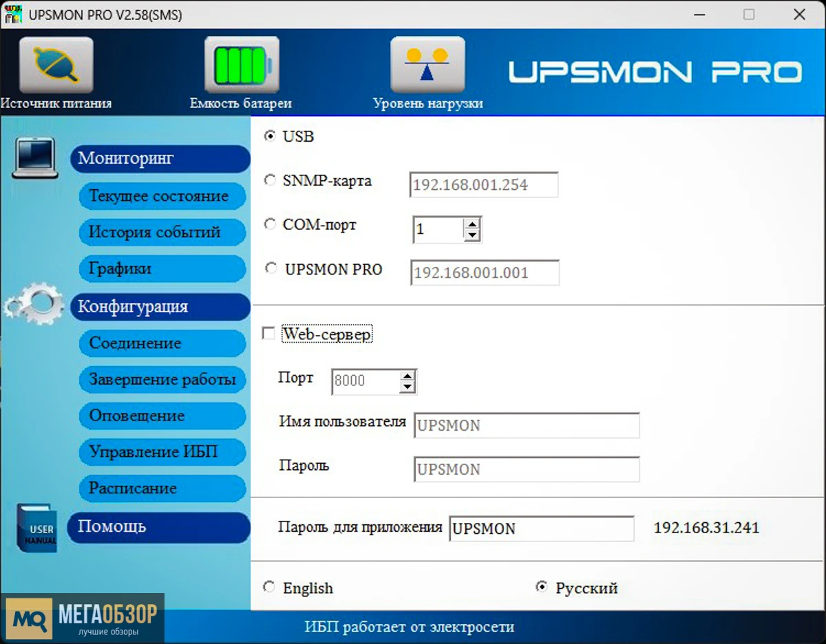Open the Мониторинг menu section
826x644 pixels.
click(x=159, y=159)
